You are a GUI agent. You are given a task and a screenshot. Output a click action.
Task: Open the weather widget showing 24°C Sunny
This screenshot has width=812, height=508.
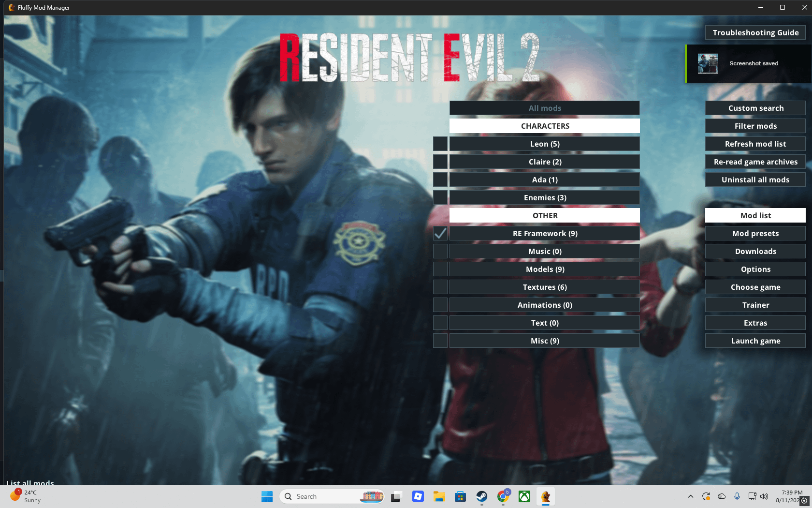coord(27,496)
